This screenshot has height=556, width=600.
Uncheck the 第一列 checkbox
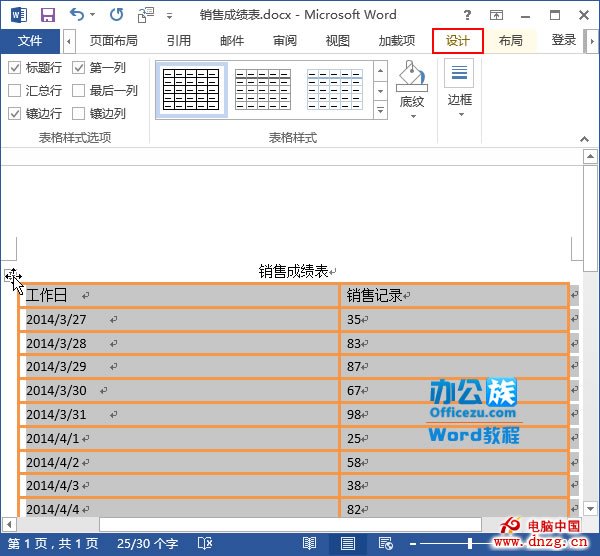click(78, 68)
